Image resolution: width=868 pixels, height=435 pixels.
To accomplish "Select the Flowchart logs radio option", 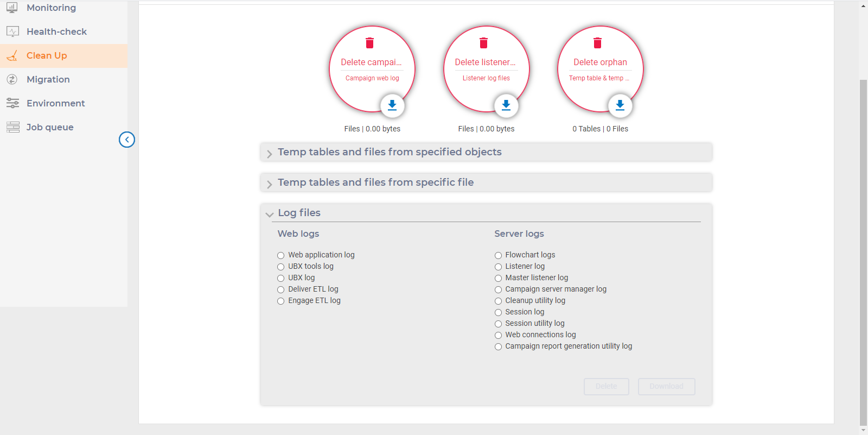I will [x=498, y=255].
